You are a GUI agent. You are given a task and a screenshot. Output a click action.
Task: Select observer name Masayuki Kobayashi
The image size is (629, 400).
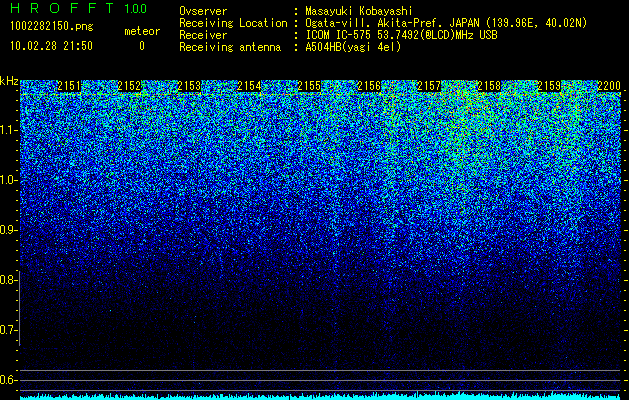tap(359, 11)
